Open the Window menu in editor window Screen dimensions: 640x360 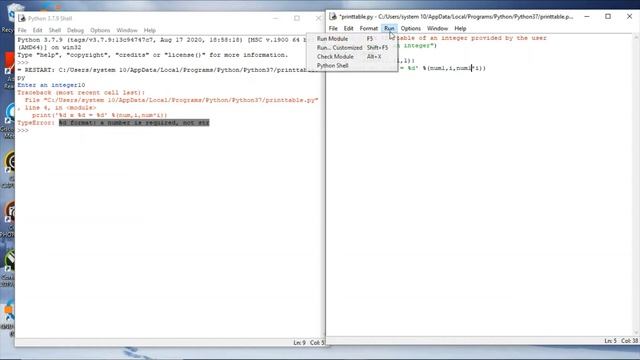[x=437, y=29]
